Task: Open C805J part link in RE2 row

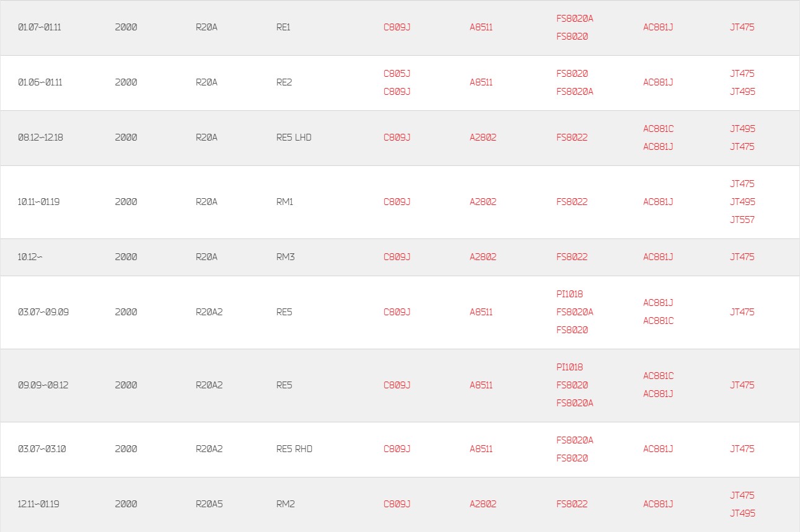Action: click(397, 73)
